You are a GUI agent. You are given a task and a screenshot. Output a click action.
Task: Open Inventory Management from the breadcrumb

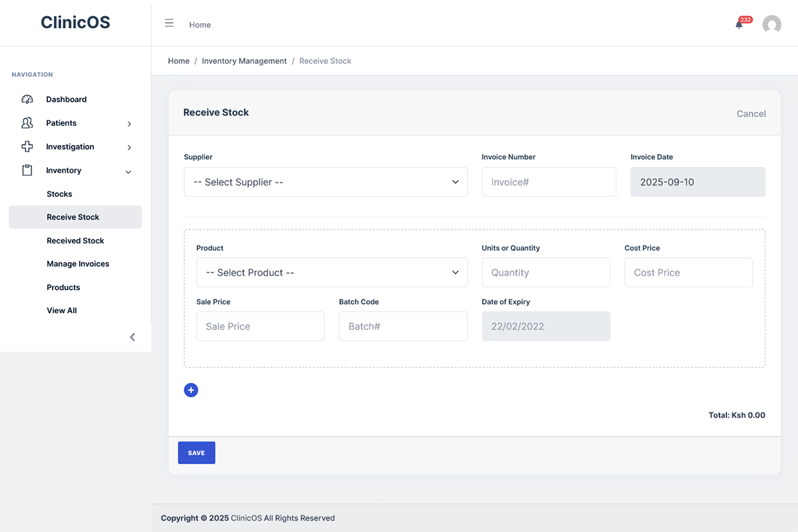(244, 61)
